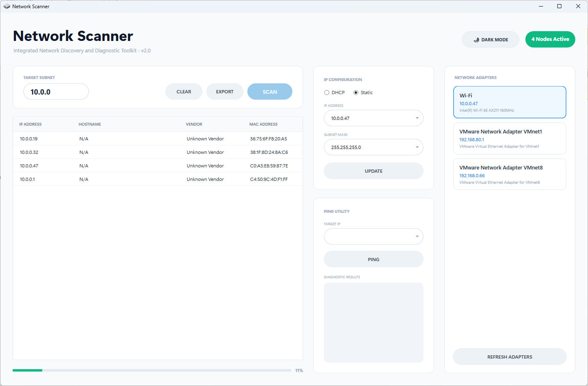This screenshot has height=386, width=588.
Task: Select the Wi-Fi adapter card
Action: click(x=510, y=102)
